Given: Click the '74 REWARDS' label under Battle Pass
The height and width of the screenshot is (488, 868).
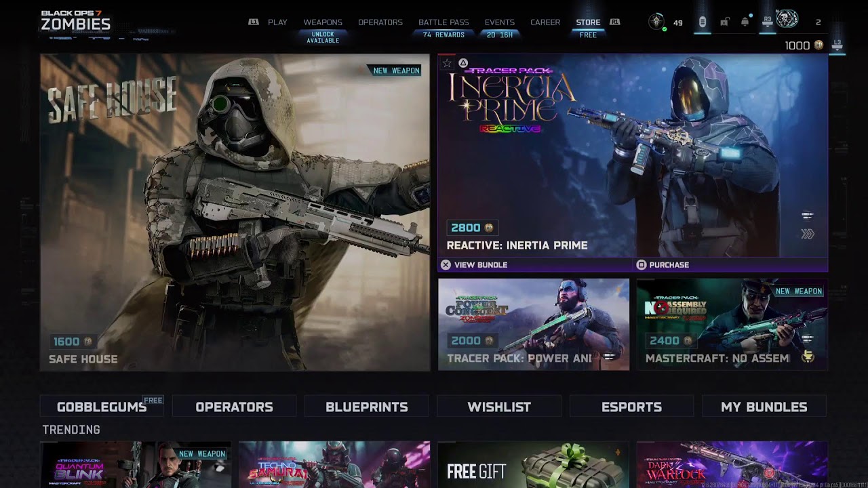Looking at the screenshot, I should [x=443, y=35].
